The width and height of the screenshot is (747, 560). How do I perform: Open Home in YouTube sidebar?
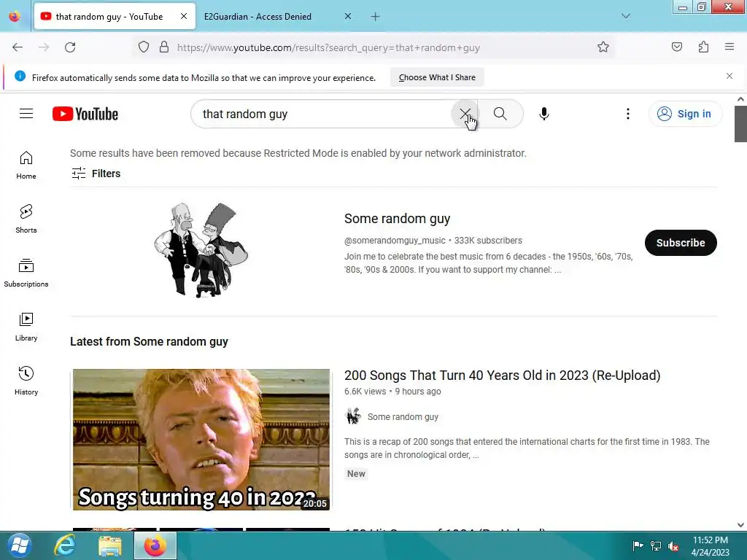(26, 166)
